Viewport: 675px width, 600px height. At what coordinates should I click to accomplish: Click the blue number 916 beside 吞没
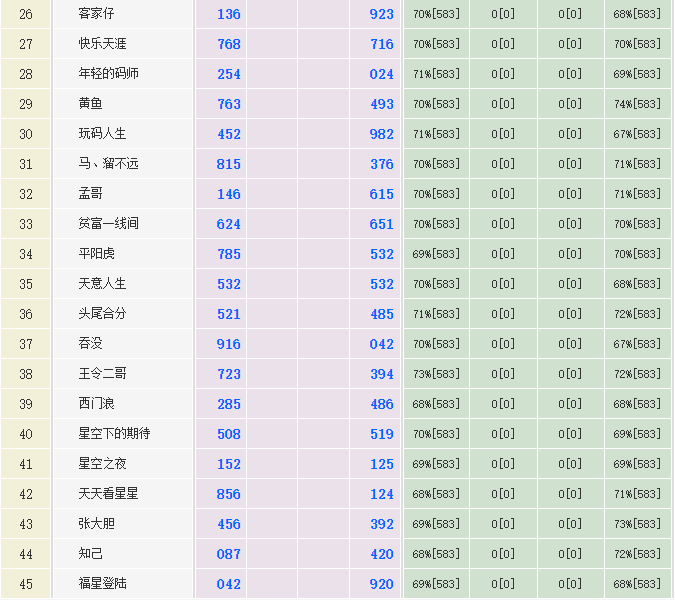229,344
